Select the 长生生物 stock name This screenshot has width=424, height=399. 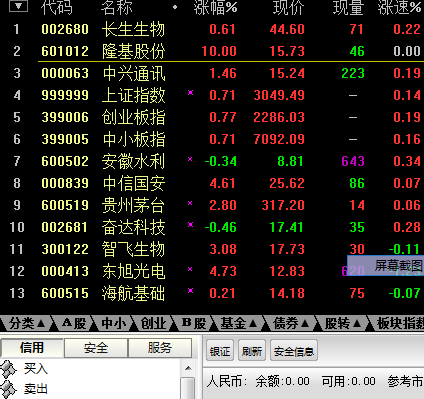pyautogui.click(x=133, y=29)
